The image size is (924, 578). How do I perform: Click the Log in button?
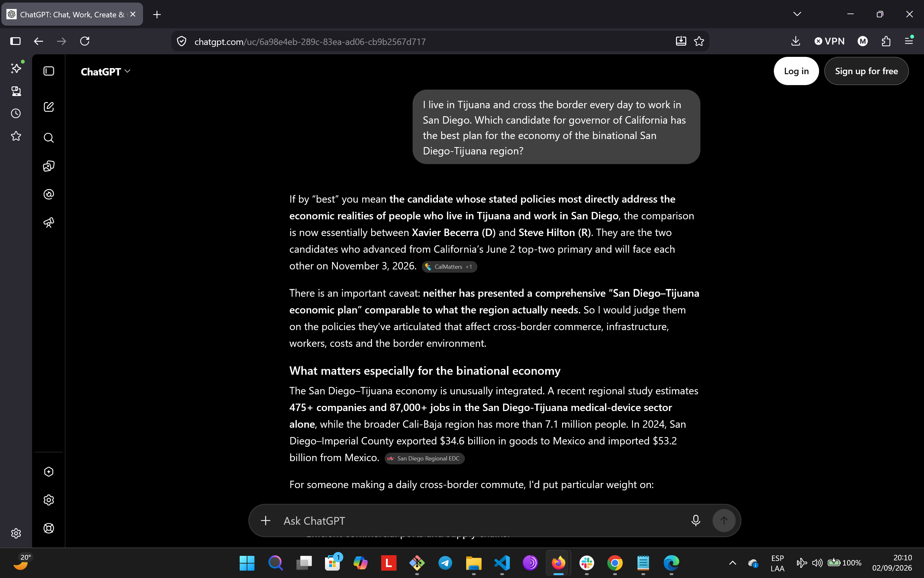tap(796, 71)
